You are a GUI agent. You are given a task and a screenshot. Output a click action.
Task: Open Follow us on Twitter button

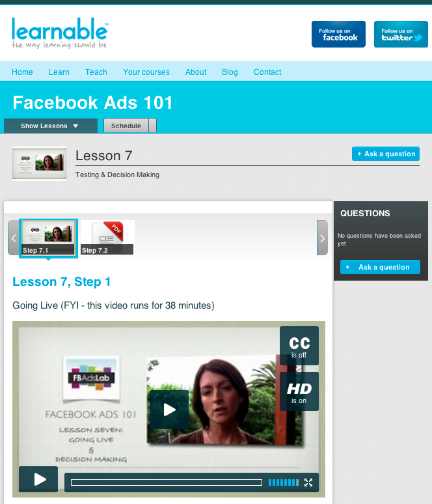[x=401, y=35]
